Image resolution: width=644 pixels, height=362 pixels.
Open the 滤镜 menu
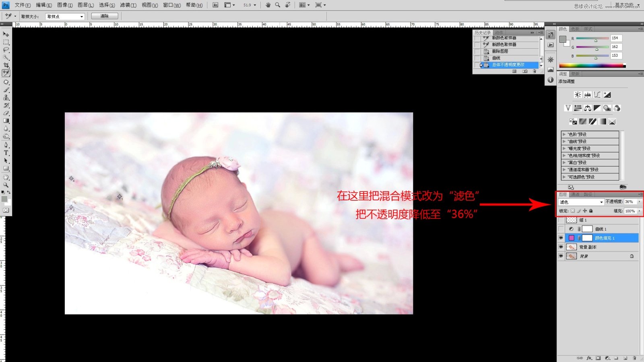click(127, 5)
